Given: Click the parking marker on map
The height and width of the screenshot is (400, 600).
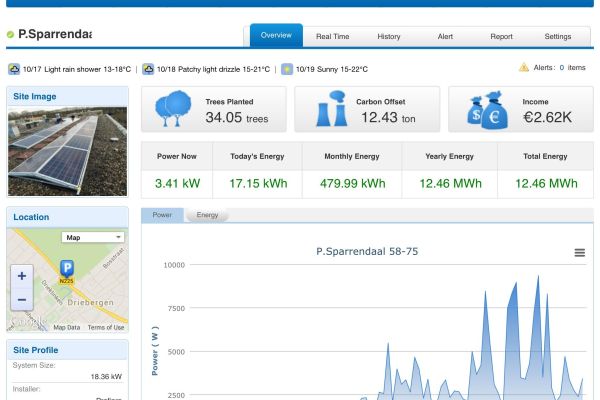Looking at the screenshot, I should click(x=67, y=269).
